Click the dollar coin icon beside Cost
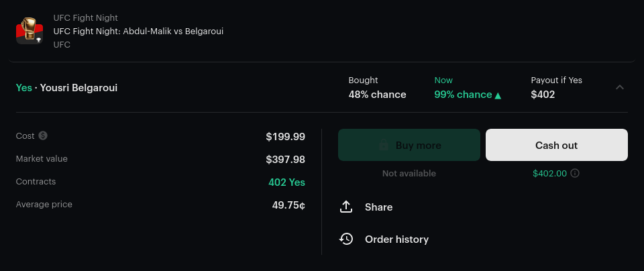The width and height of the screenshot is (644, 271). click(43, 135)
